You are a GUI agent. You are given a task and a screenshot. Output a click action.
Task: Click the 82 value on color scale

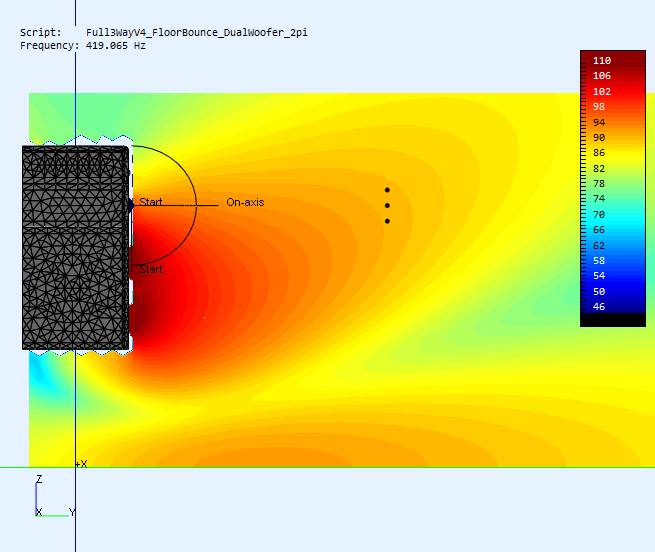pos(599,168)
